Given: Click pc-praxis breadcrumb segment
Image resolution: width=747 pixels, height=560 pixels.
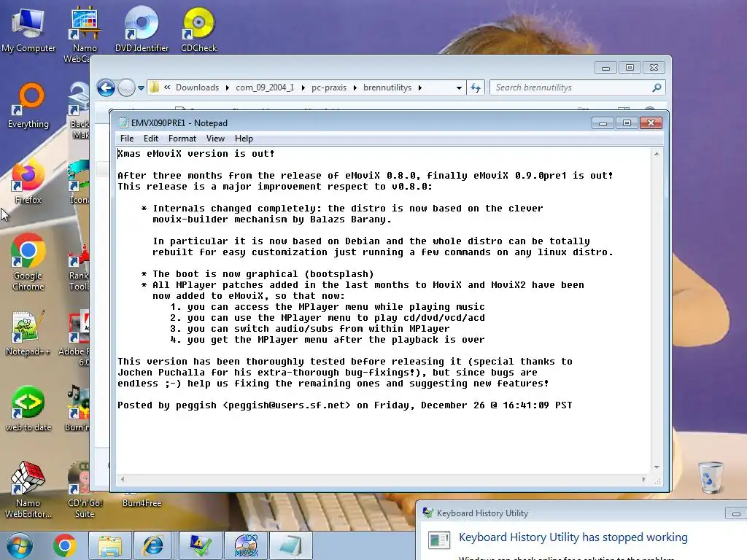Looking at the screenshot, I should 329,87.
